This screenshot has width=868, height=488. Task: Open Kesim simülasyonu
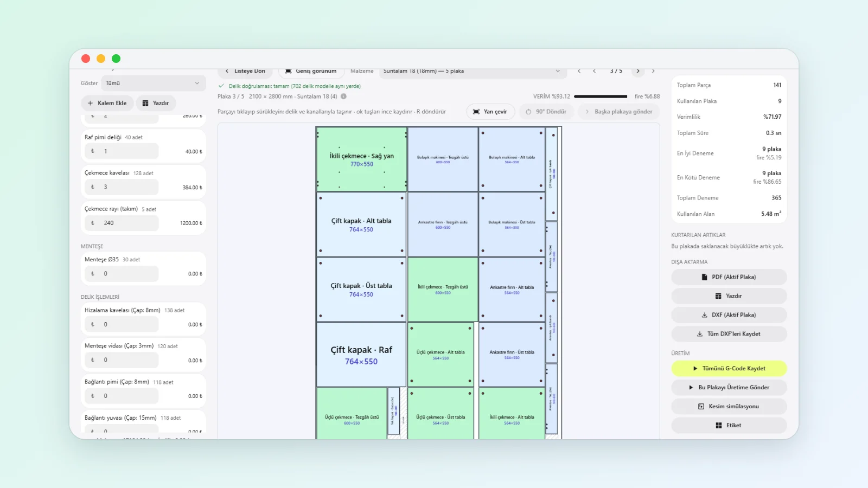click(x=729, y=407)
